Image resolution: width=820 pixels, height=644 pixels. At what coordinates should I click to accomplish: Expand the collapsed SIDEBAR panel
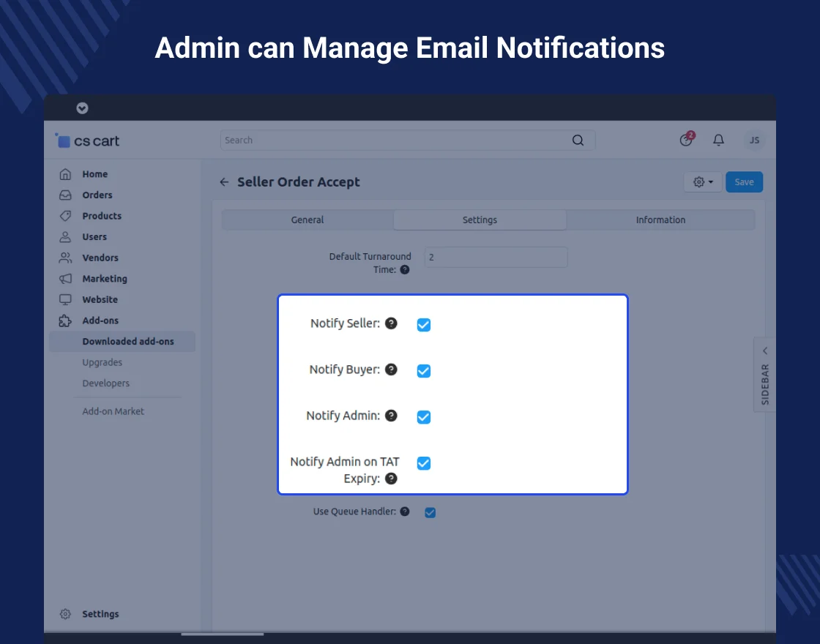(764, 374)
